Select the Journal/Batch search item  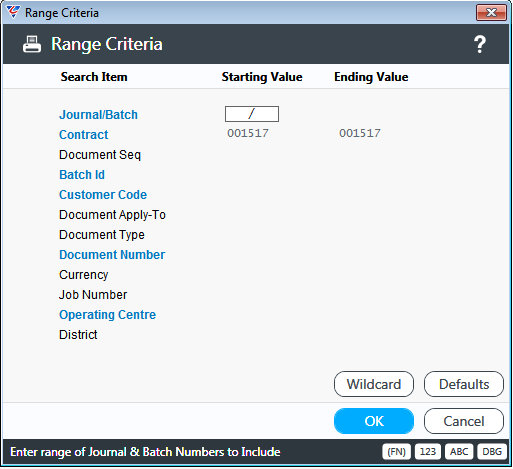(x=98, y=115)
